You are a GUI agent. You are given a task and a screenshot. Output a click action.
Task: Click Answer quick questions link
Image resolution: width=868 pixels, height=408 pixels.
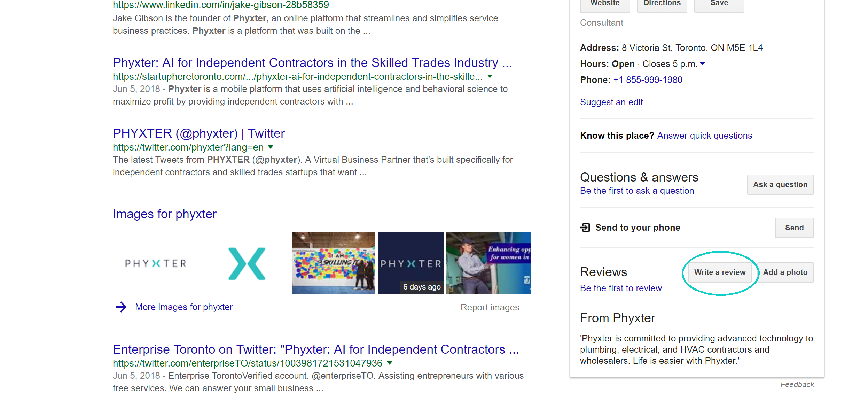click(x=705, y=136)
